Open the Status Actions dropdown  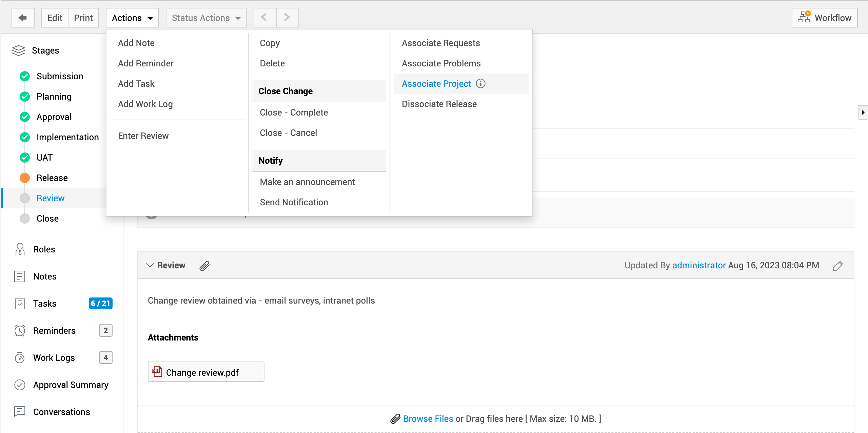point(206,18)
